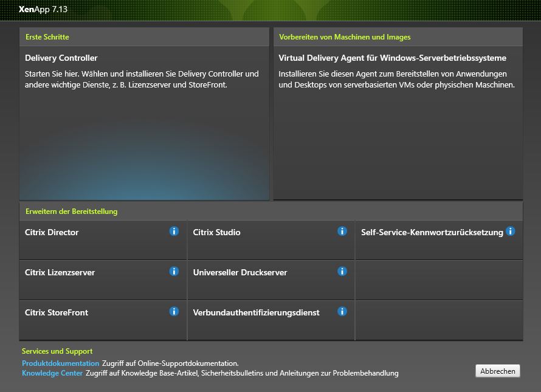Install Citrix Director from the tile label
This screenshot has width=541, height=392.
[52, 232]
